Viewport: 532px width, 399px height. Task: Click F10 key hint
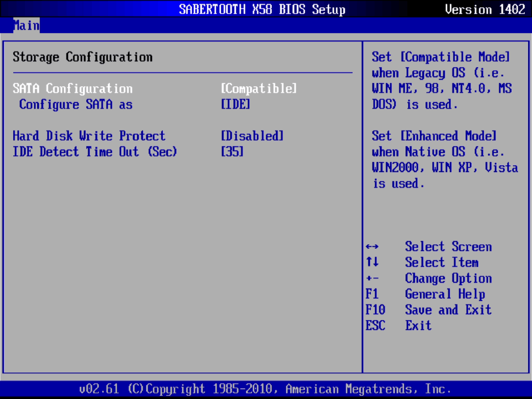[375, 310]
